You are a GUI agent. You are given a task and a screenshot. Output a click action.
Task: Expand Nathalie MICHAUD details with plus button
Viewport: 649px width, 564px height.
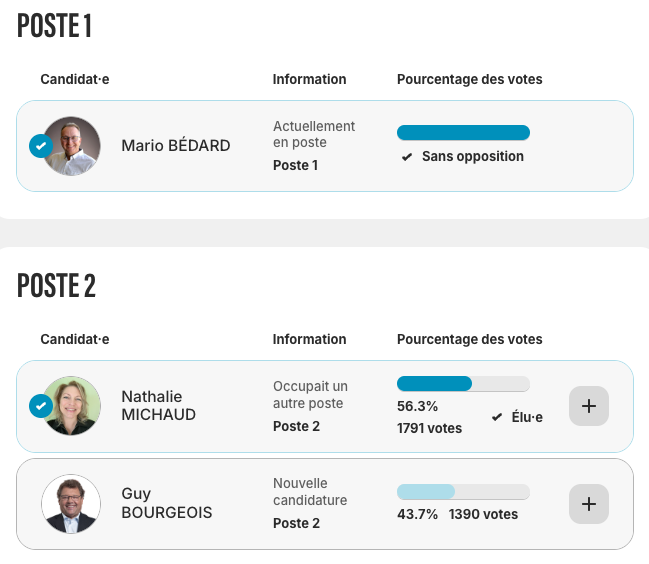(x=589, y=406)
